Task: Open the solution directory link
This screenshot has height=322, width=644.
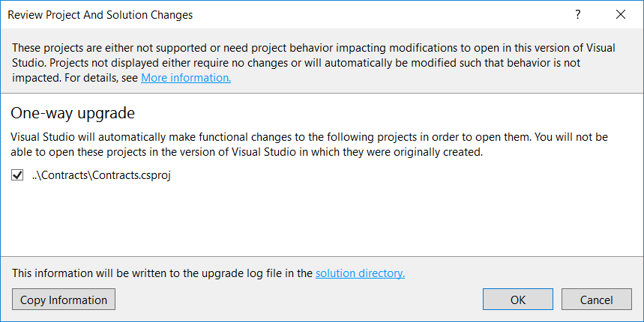Action: [x=360, y=273]
